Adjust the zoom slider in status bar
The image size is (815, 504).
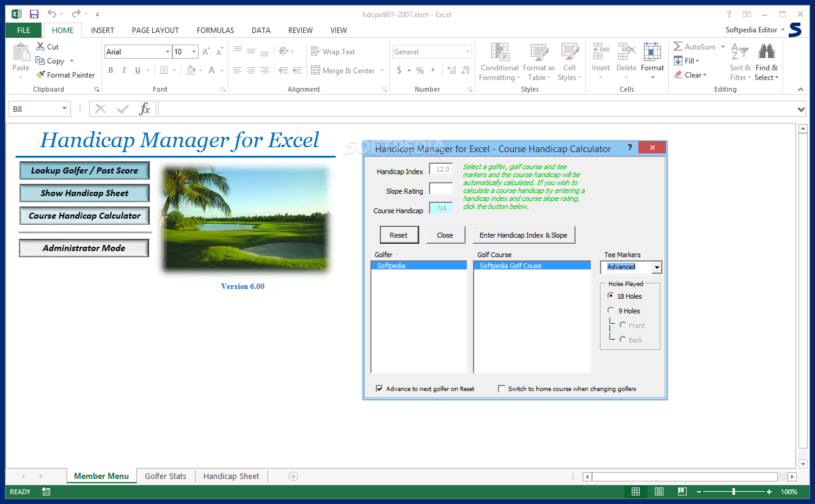(733, 492)
